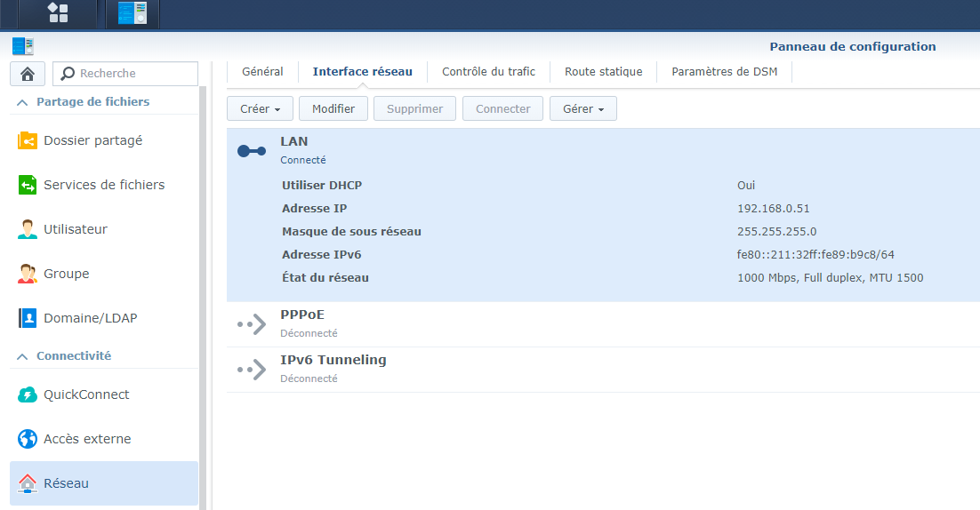980x510 pixels.
Task: Click the search magnifier icon
Action: 68,73
